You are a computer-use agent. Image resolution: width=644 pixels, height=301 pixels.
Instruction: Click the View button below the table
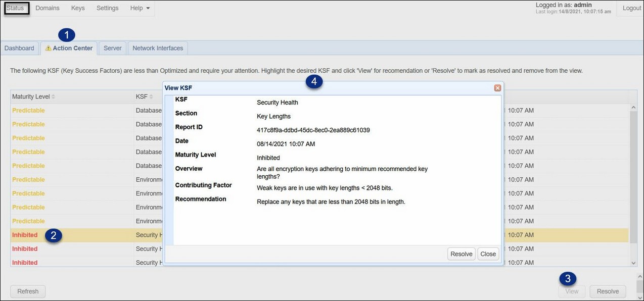pyautogui.click(x=572, y=291)
